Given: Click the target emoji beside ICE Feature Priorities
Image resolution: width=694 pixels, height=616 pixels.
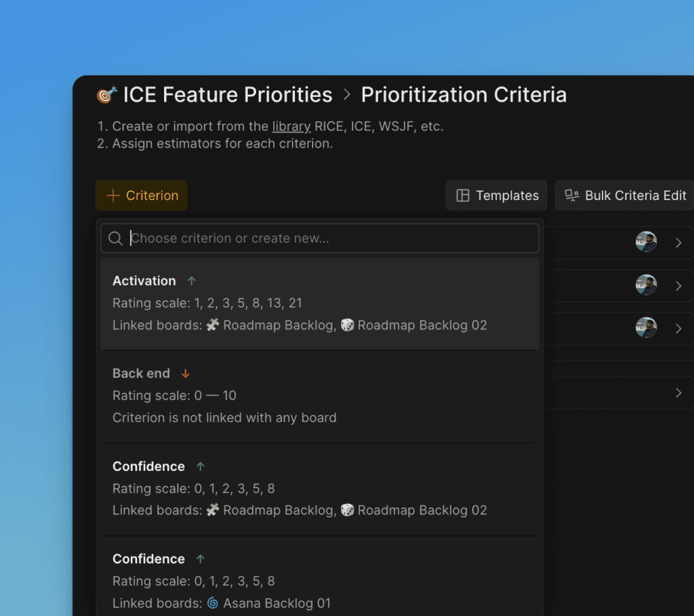Looking at the screenshot, I should (x=106, y=95).
